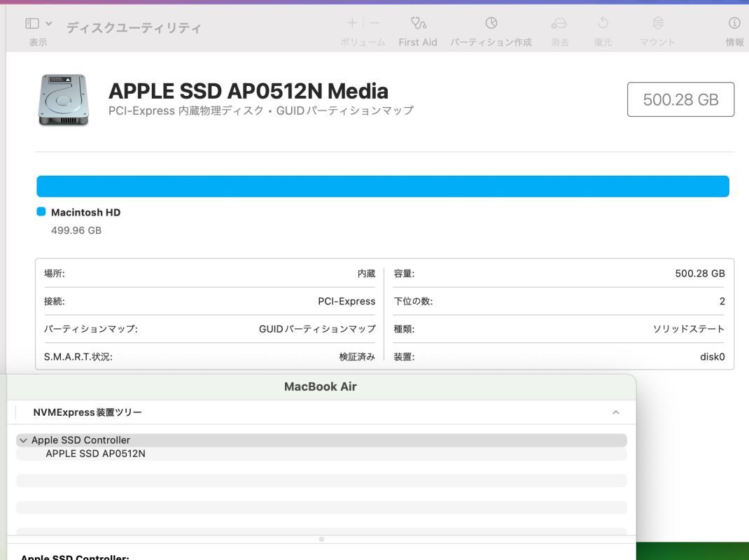Click the 復元 restore icon
Screen dimensions: 749x560
pos(603,22)
